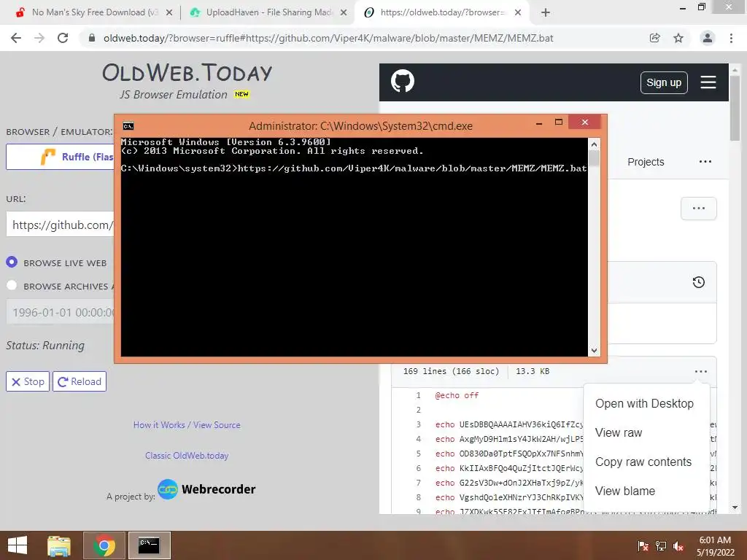The height and width of the screenshot is (560, 747).
Task: Expand the repo nav three-dot overflow
Action: pyautogui.click(x=705, y=162)
